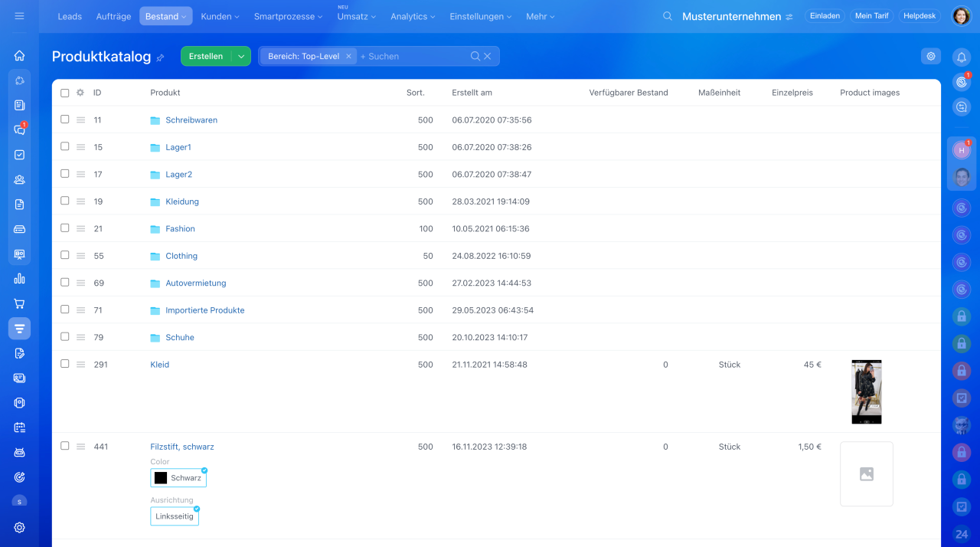980x547 pixels.
Task: Select checkbox for row Clothing
Action: click(x=65, y=255)
